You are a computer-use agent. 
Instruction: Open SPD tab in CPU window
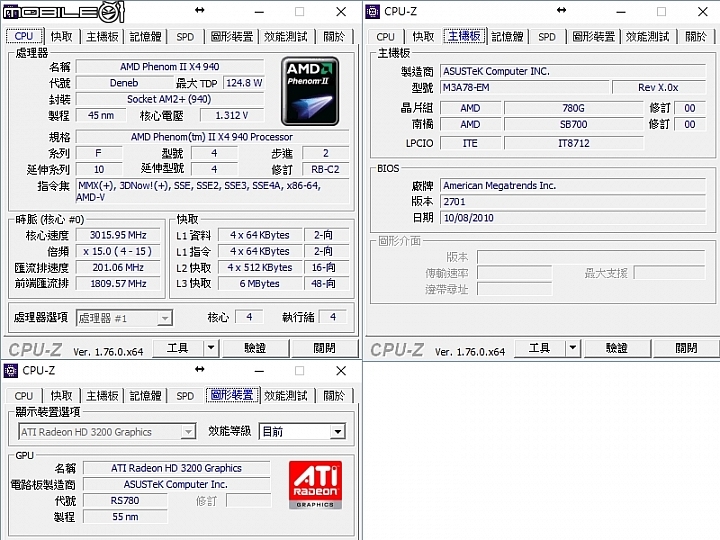[x=185, y=37]
